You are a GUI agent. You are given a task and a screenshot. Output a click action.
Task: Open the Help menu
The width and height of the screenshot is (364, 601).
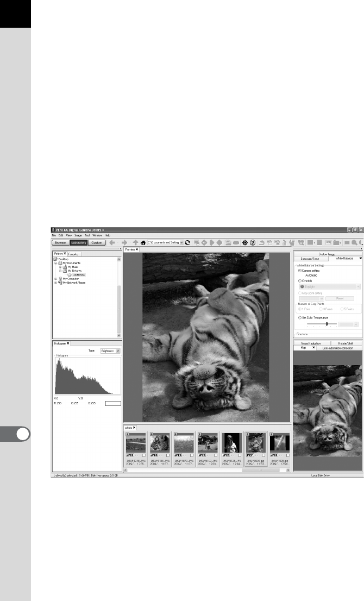click(108, 235)
